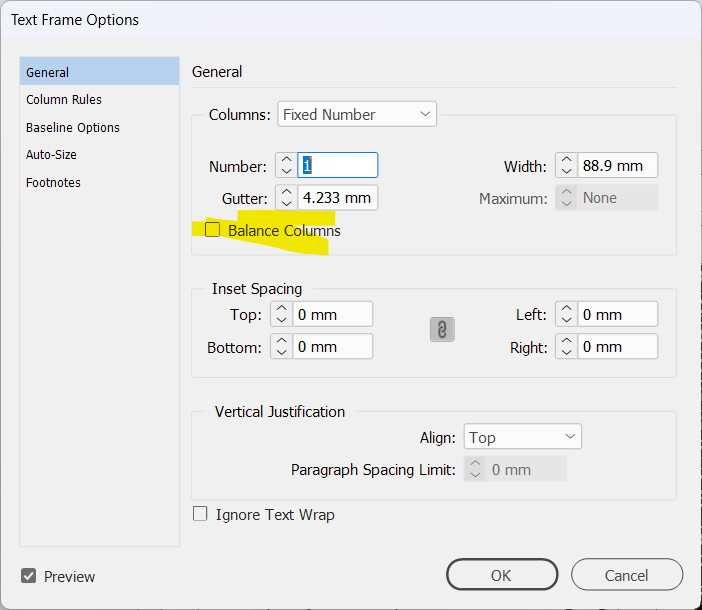Click the column Width stepper arrows
This screenshot has height=610, width=702.
(x=567, y=166)
